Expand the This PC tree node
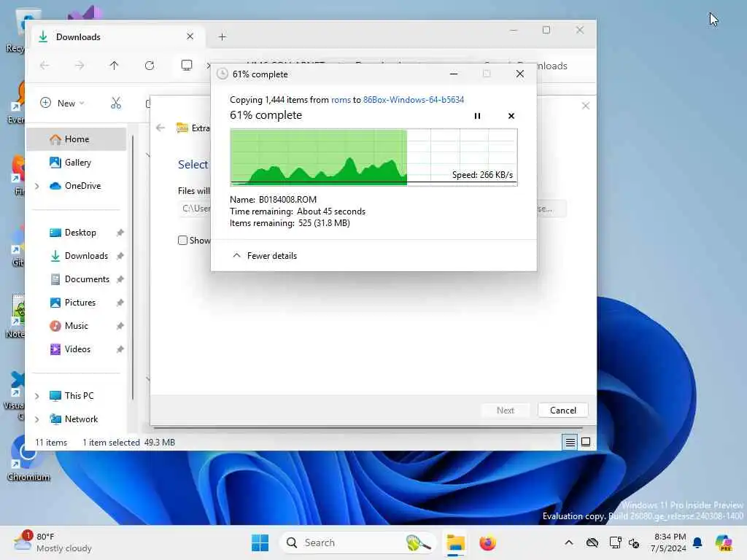The height and width of the screenshot is (560, 747). [x=37, y=396]
